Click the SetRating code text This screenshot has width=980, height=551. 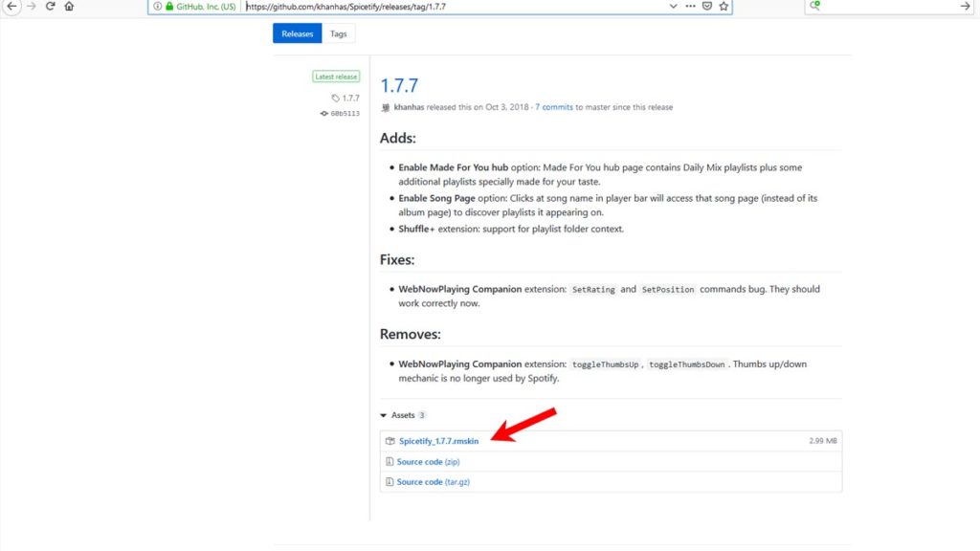(x=593, y=289)
